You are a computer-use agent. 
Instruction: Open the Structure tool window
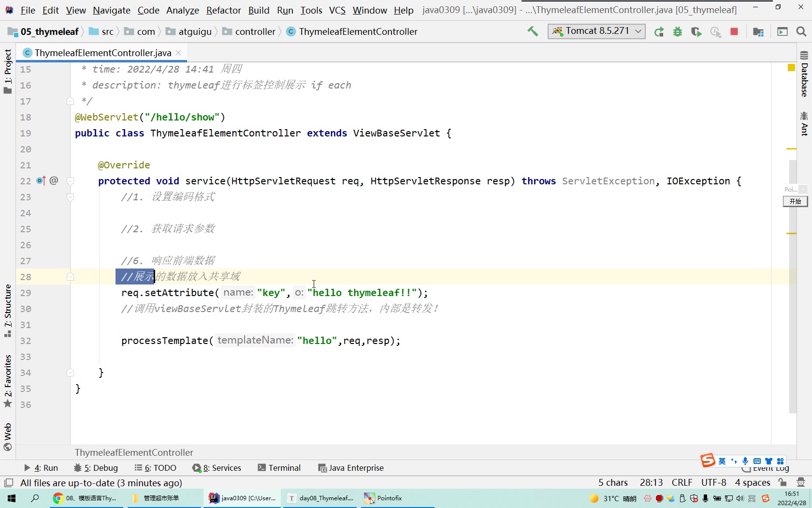coord(8,311)
